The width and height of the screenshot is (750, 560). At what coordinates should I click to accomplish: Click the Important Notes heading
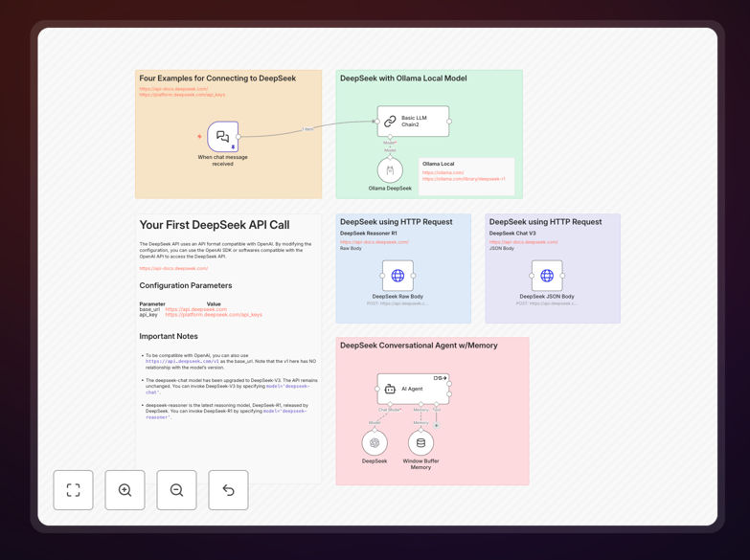coord(169,336)
